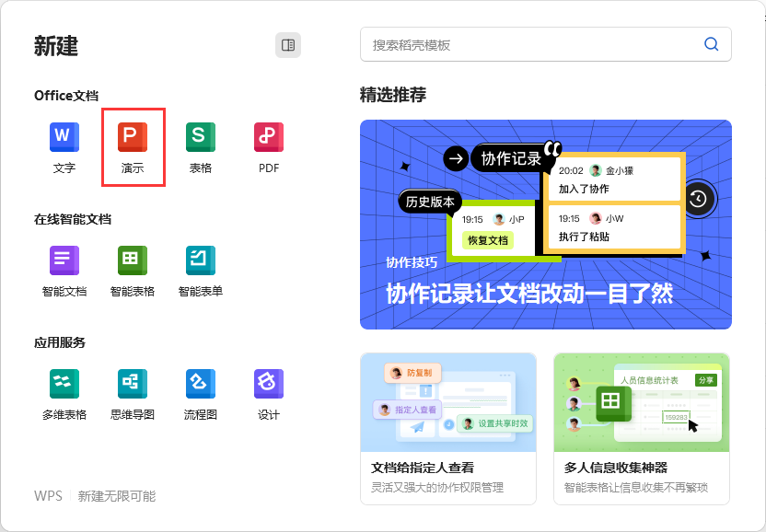766x532 pixels.
Task: Create a new 文字 Word document
Action: [x=64, y=147]
